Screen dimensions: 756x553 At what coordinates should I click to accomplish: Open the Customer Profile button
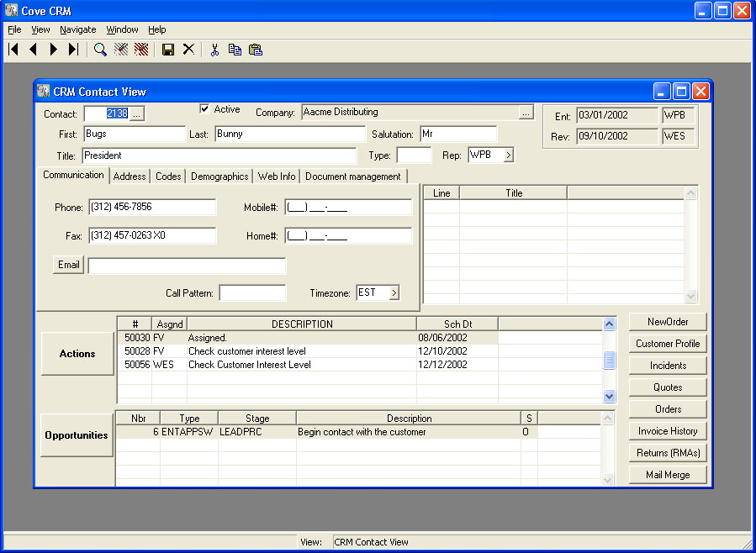tap(668, 344)
